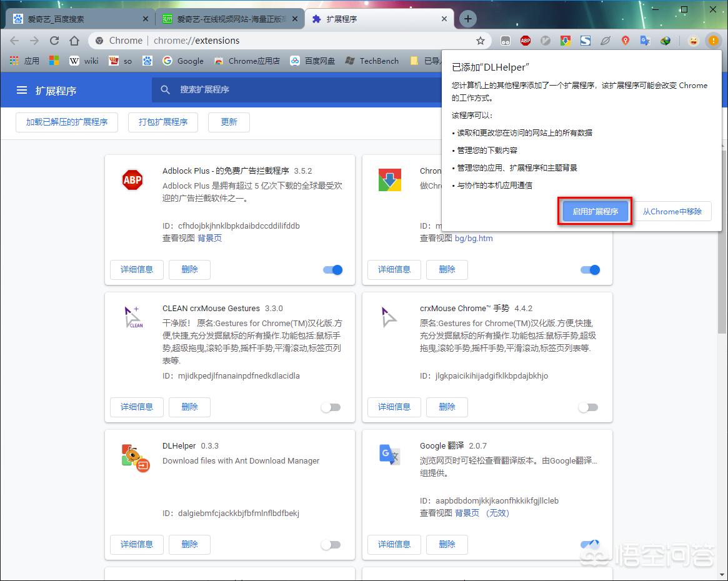View 详细信息 for Google 翻译

(x=394, y=544)
